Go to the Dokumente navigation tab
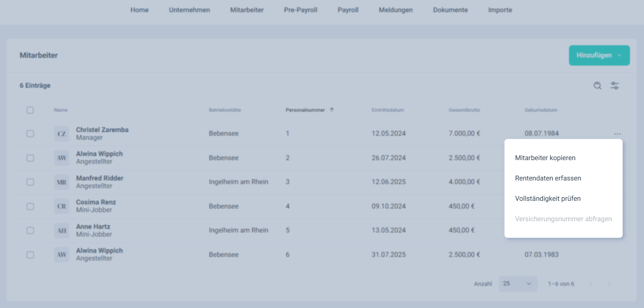This screenshot has width=644, height=308. 450,10
